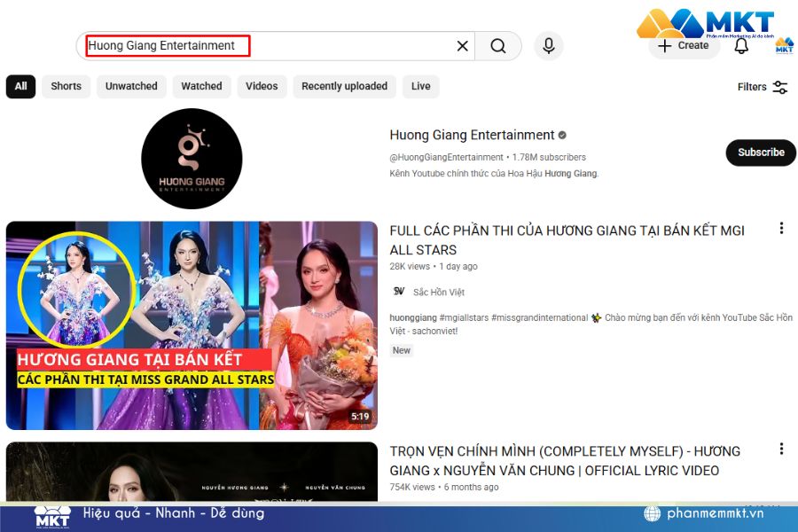Open more options for Trọn Vẹn Chính Mình video

(781, 449)
